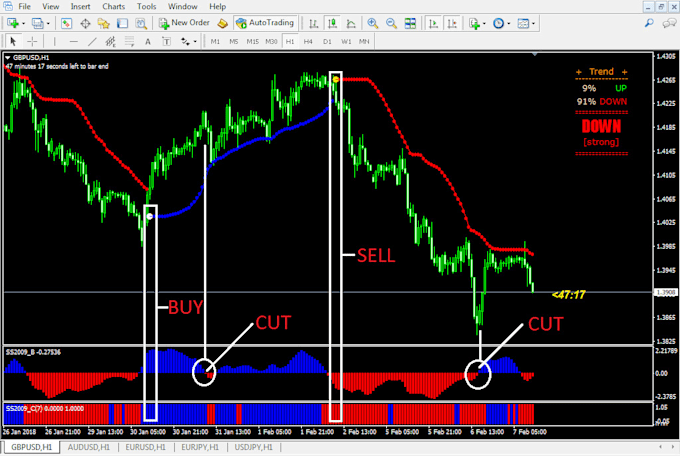Click the New Chart icon
Image resolution: width=680 pixels, height=456 pixels.
12,23
